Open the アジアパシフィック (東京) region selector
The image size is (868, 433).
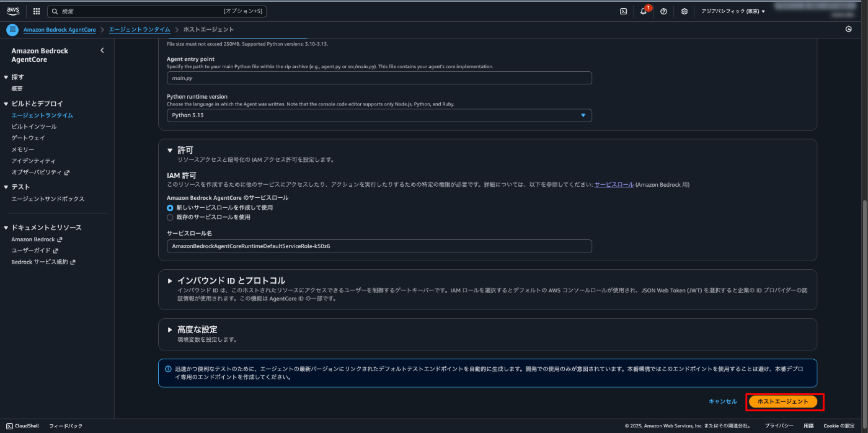733,11
